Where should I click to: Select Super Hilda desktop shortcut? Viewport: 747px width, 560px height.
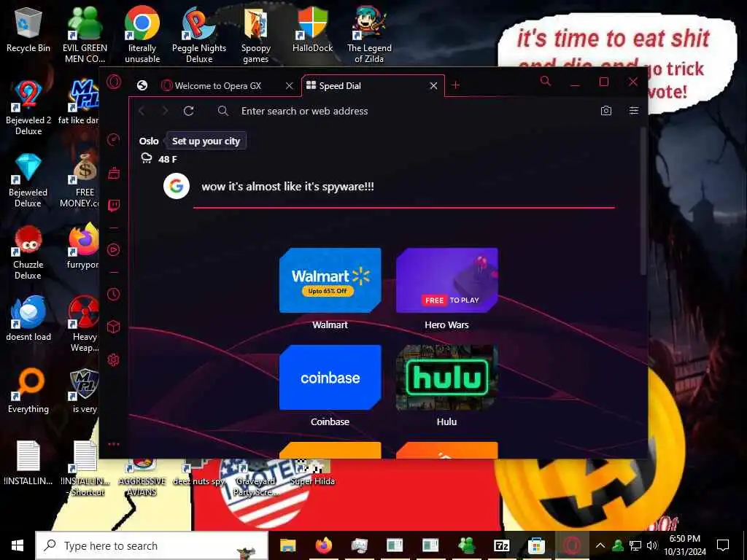(x=312, y=472)
